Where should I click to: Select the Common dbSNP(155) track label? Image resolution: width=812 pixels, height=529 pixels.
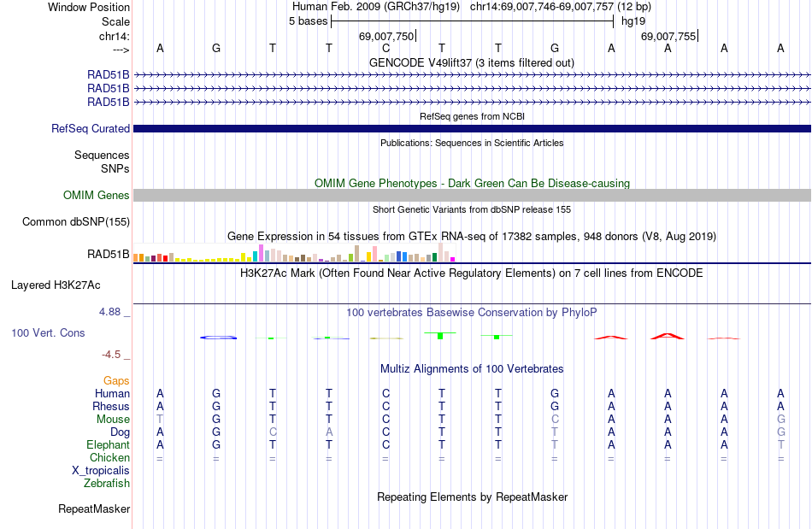[x=76, y=221]
